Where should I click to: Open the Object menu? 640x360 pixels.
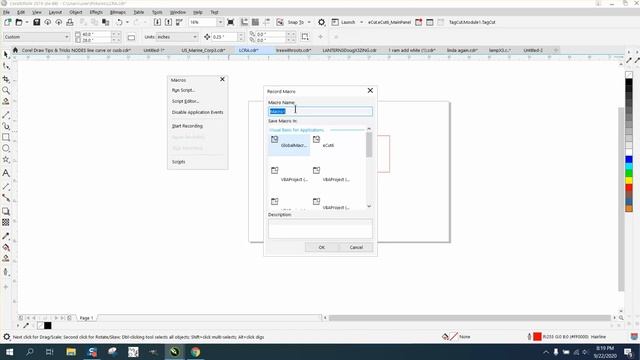(76, 12)
